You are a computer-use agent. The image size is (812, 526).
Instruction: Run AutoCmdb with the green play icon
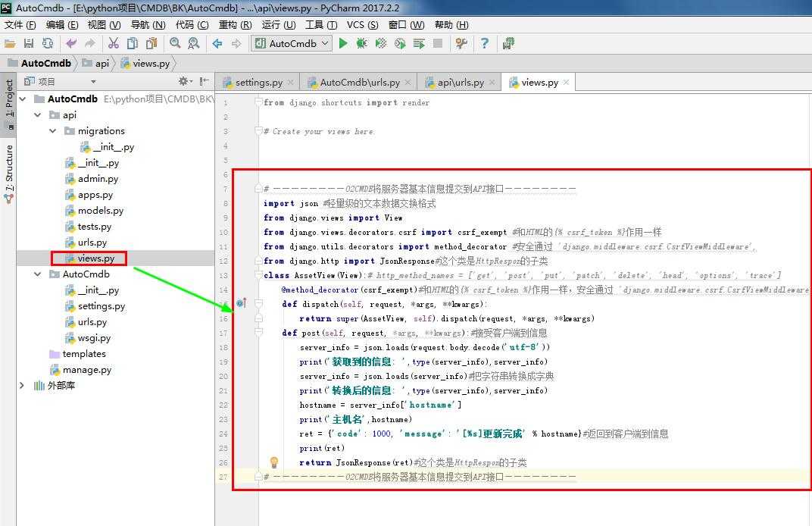point(343,43)
